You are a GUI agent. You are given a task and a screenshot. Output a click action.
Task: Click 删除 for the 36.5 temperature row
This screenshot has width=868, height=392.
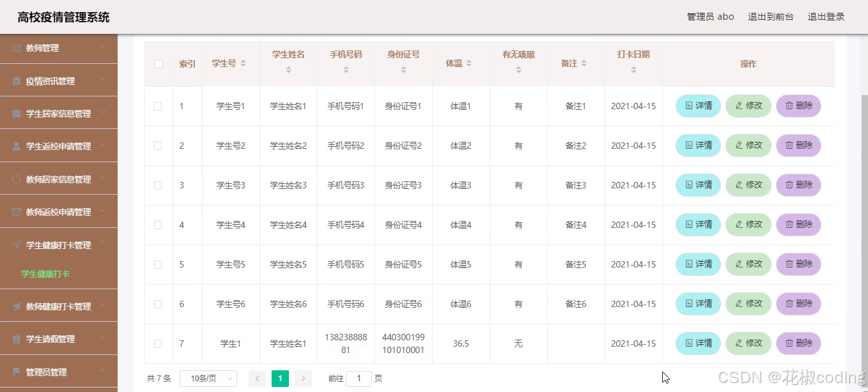(798, 343)
